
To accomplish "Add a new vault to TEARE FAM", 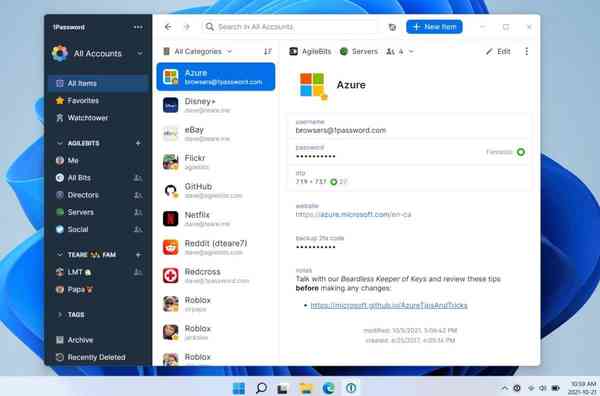I will tap(138, 255).
